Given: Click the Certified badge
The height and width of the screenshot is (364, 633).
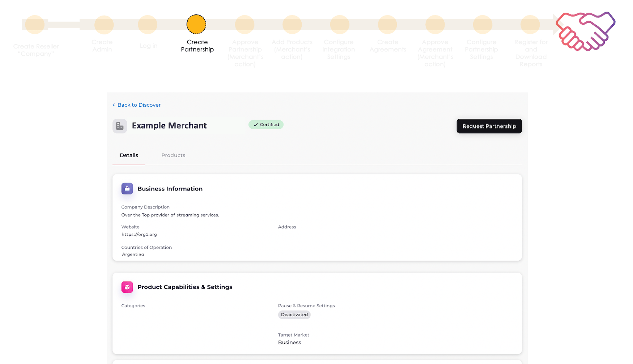Looking at the screenshot, I should coord(266,125).
